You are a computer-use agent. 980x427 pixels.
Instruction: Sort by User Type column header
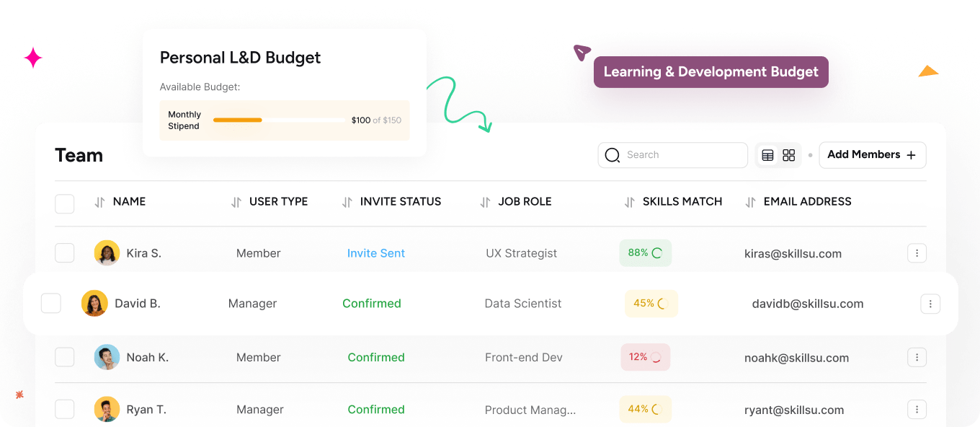tap(236, 203)
